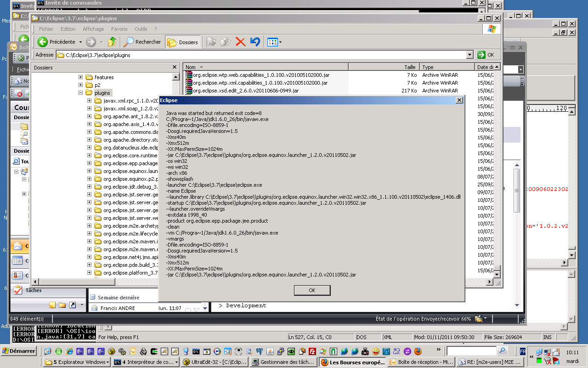
Task: Click the FR language indicator in the taskbar
Action: pyautogui.click(x=523, y=351)
